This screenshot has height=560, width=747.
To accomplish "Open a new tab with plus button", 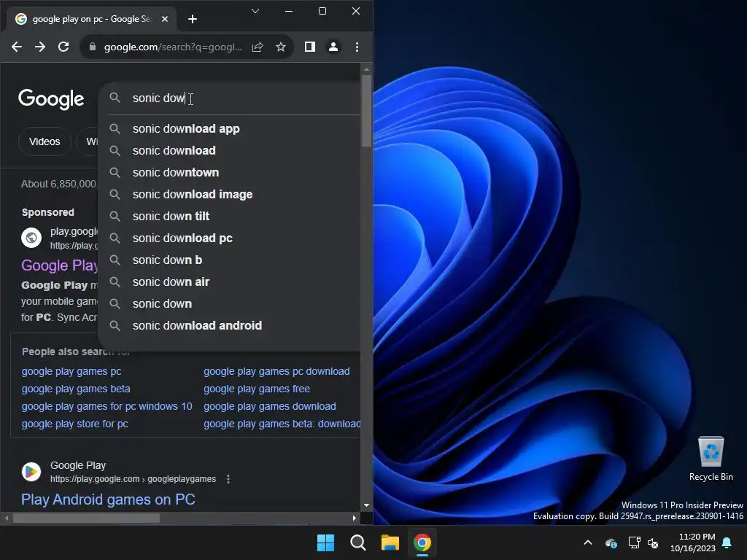I will coord(193,19).
